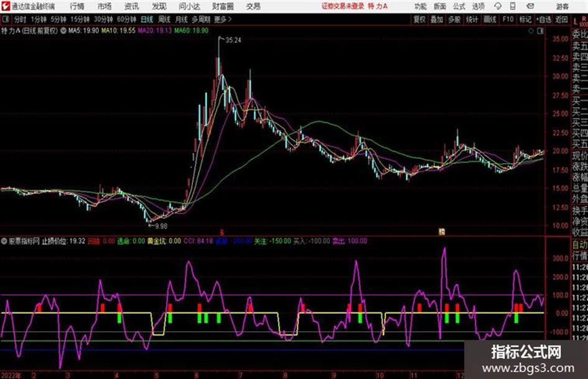Expand main chart indicator dropdown next to 特力A
Viewport: 588px width, 379px height.
[x=63, y=30]
